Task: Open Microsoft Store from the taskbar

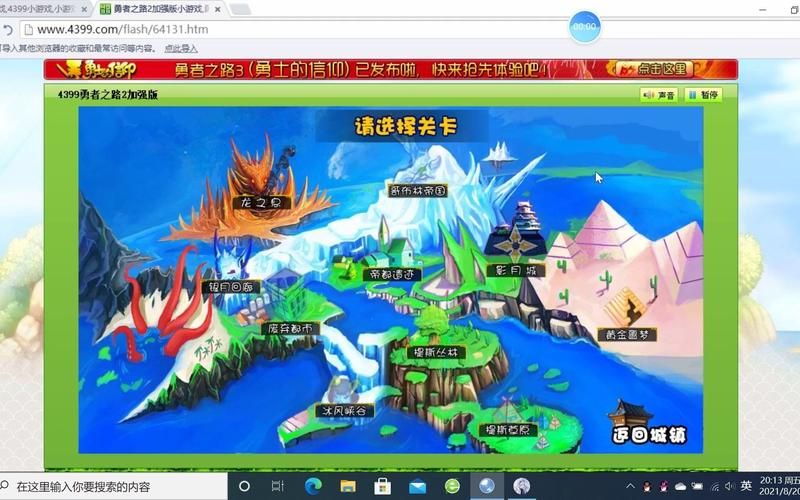Action: (x=382, y=486)
